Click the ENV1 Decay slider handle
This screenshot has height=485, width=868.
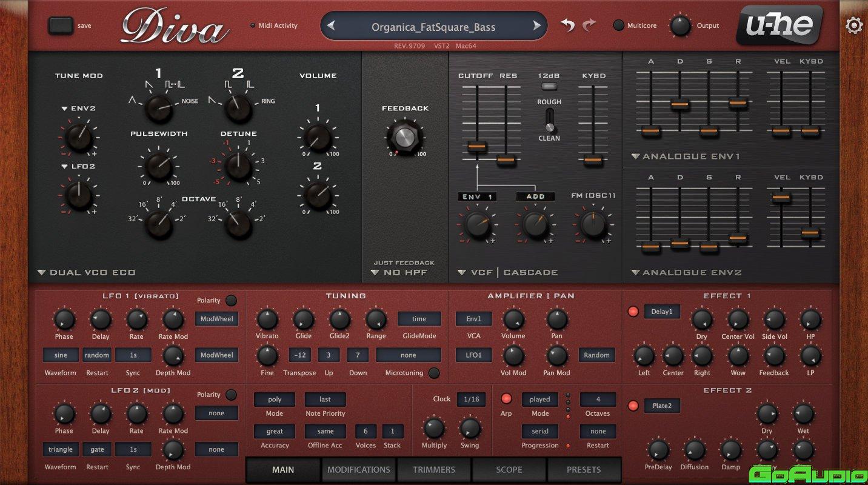680,105
